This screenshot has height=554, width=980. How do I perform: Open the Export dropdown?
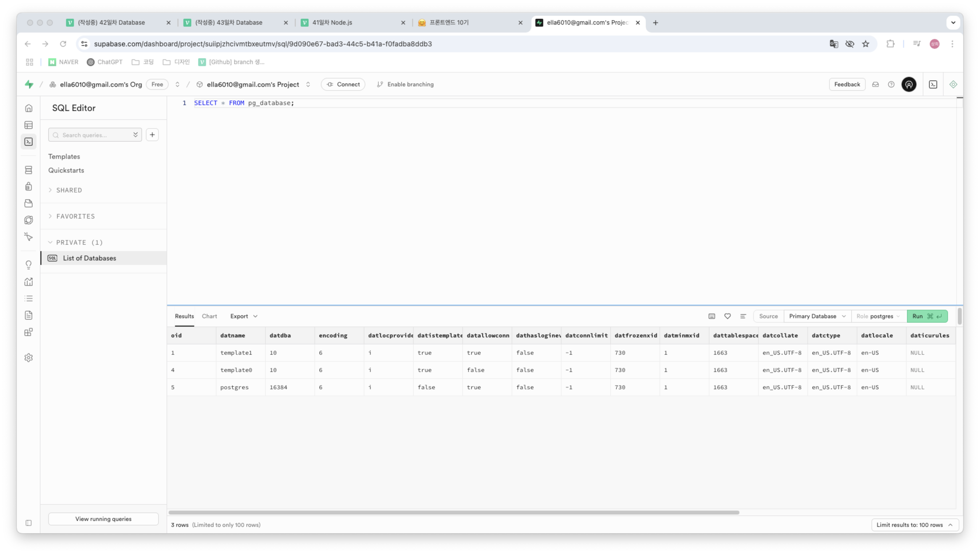tap(244, 316)
